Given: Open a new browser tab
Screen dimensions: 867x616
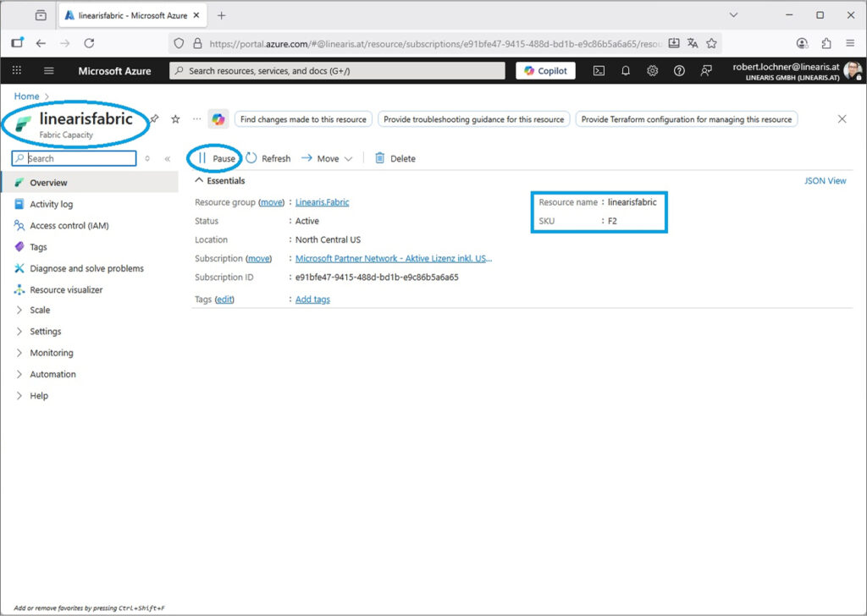Looking at the screenshot, I should [221, 15].
